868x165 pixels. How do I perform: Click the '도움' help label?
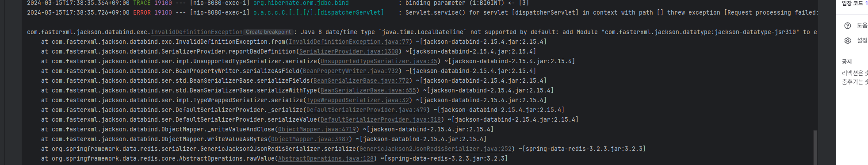(862, 26)
